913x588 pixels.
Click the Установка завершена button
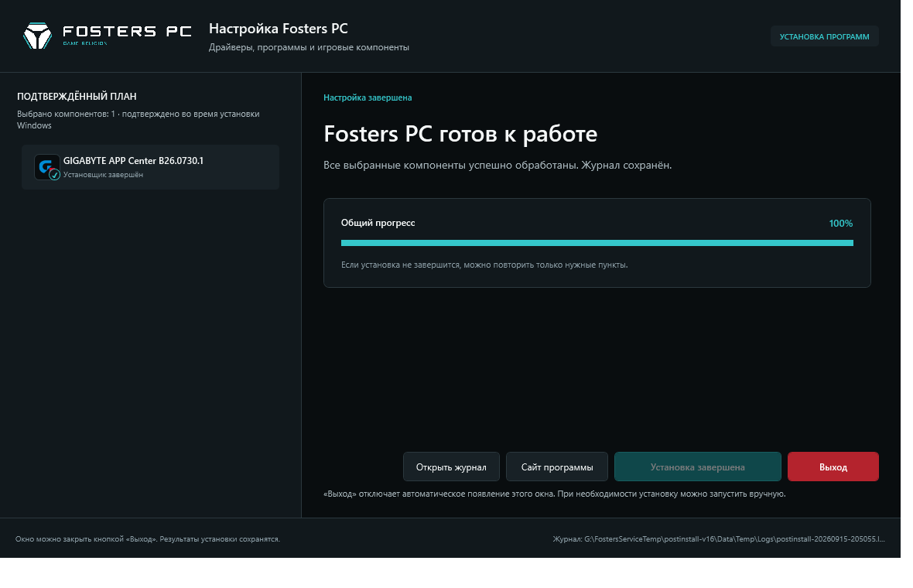698,467
